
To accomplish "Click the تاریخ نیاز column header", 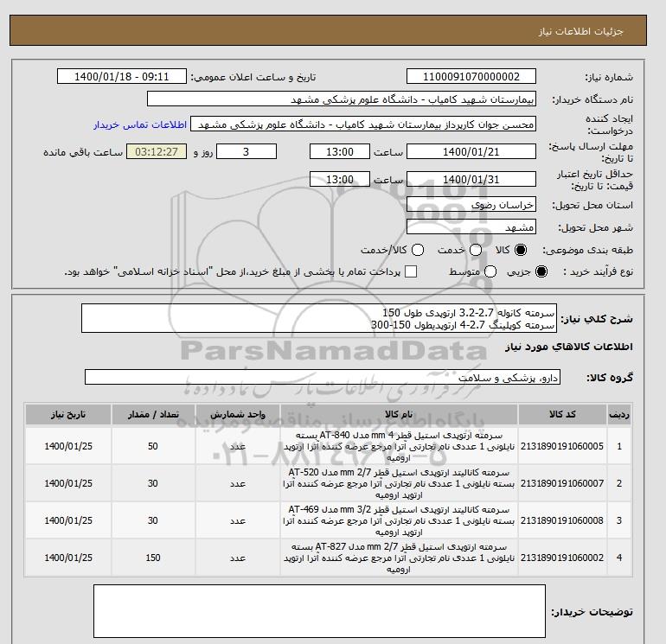I will tap(68, 414).
